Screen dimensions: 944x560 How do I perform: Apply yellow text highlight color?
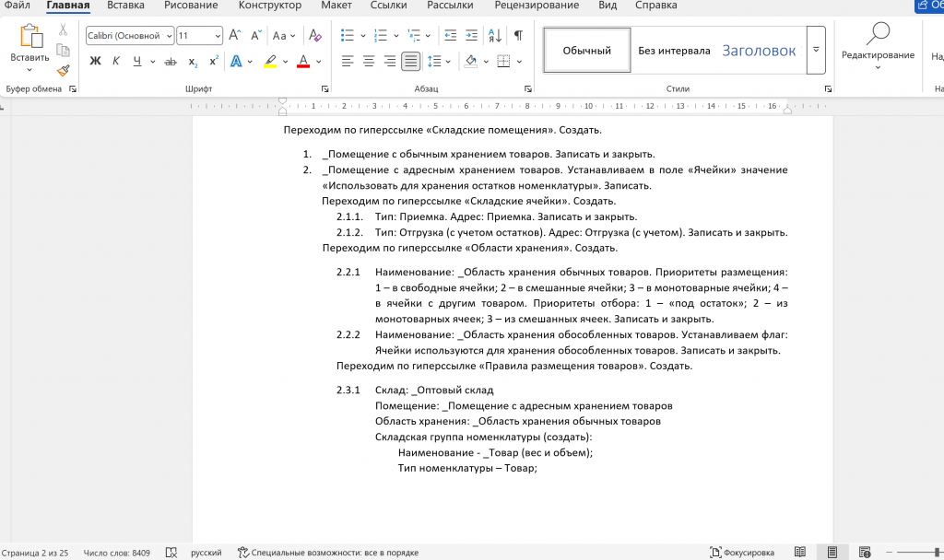pyautogui.click(x=270, y=61)
